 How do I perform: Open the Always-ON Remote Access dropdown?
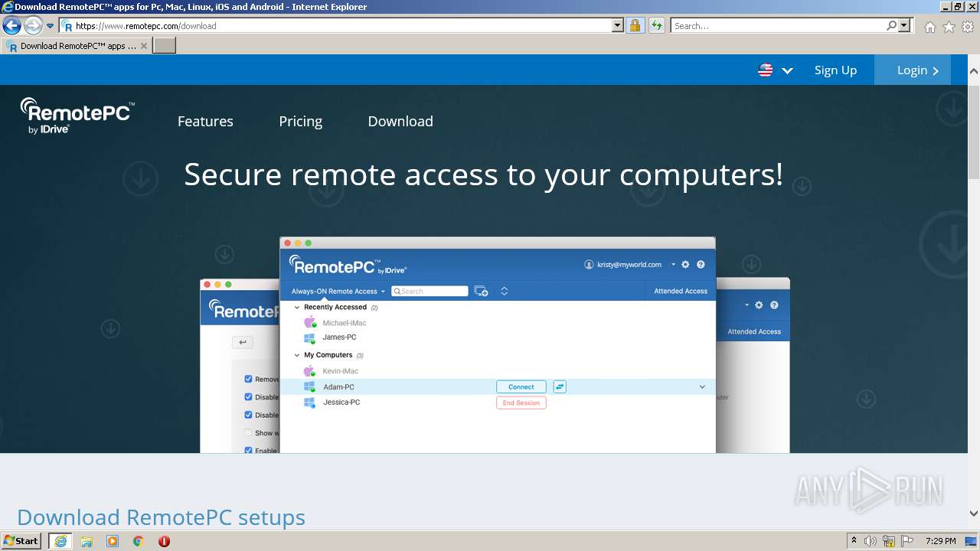click(338, 291)
